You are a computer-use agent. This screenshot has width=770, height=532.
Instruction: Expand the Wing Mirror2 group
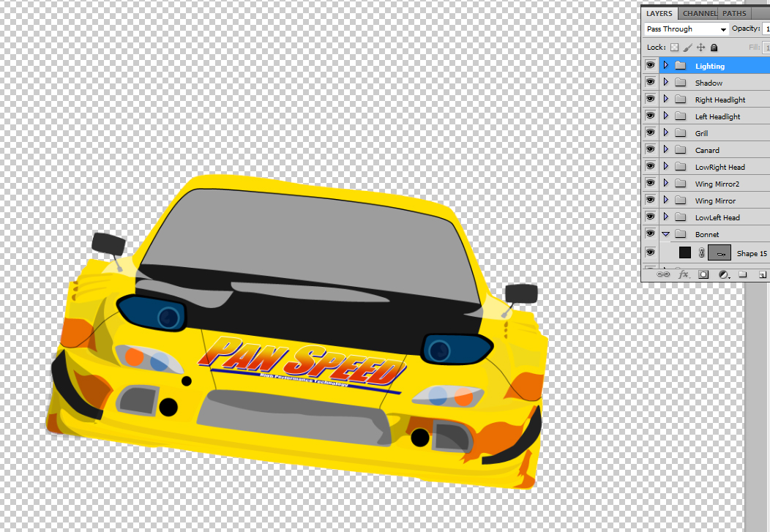click(x=666, y=183)
